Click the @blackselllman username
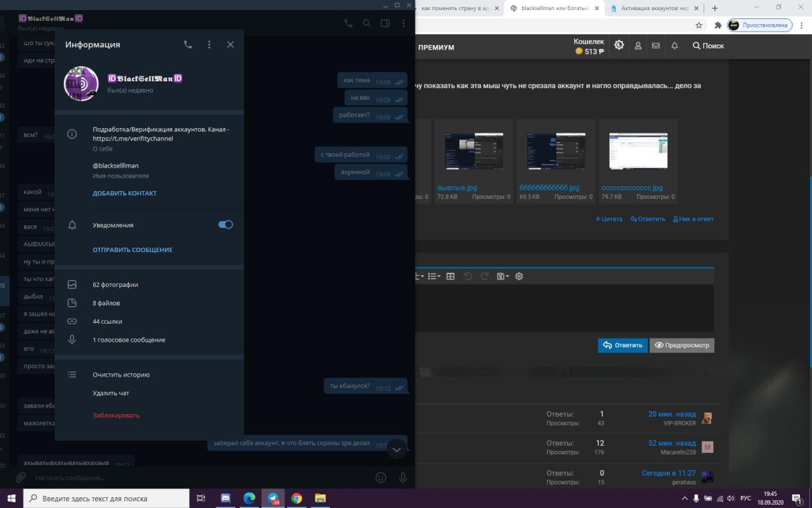Image resolution: width=812 pixels, height=508 pixels. pos(115,166)
